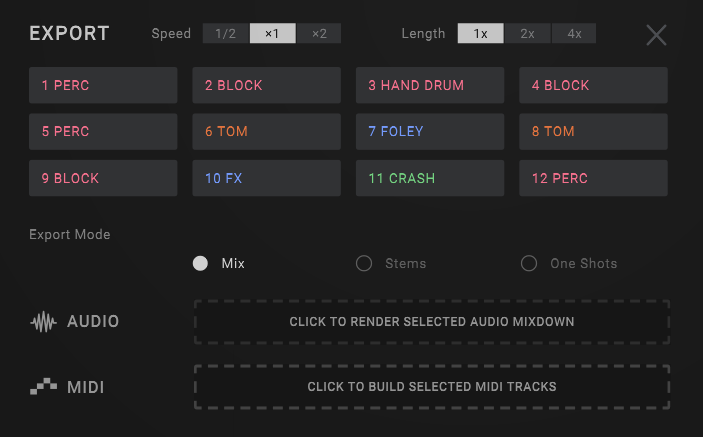Close the Export panel with X
The height and width of the screenshot is (437, 703).
point(656,35)
